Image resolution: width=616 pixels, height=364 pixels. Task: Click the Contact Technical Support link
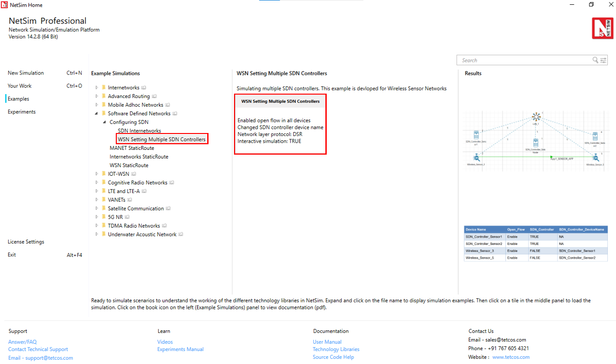[x=38, y=350]
